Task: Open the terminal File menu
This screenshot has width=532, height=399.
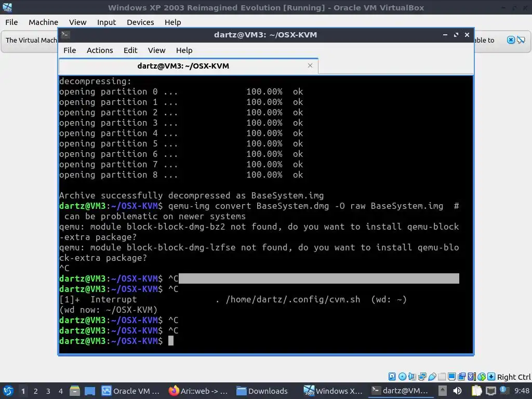Action: 70,50
